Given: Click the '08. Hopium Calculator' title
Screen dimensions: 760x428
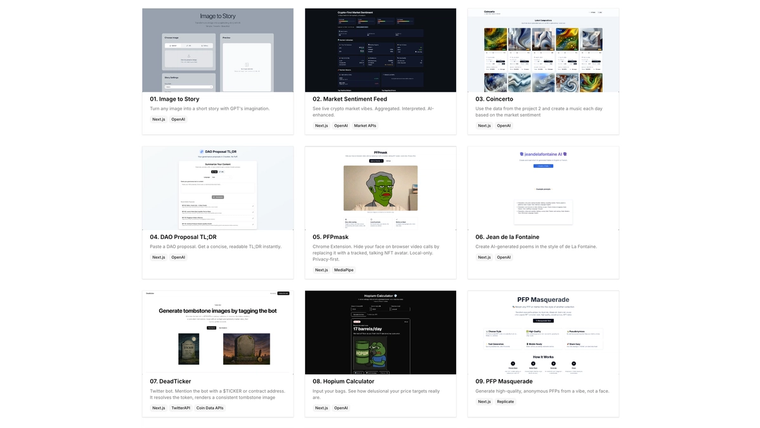Looking at the screenshot, I should (x=343, y=381).
